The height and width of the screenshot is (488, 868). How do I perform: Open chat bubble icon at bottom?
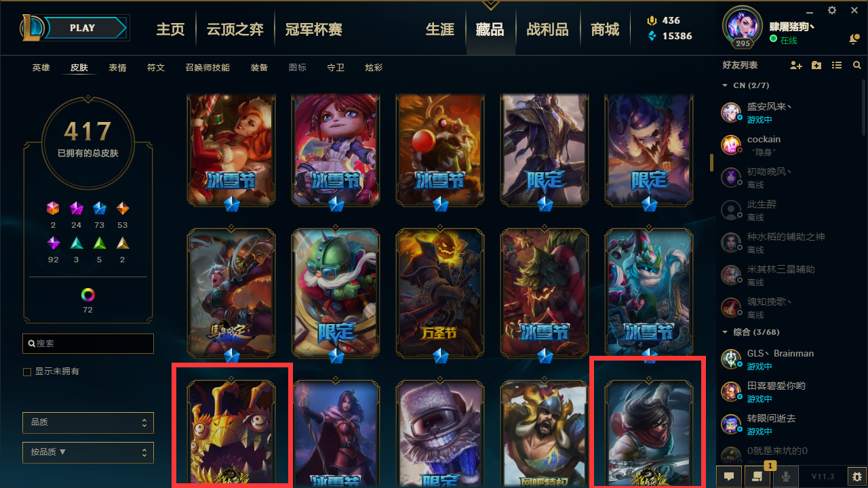[729, 476]
